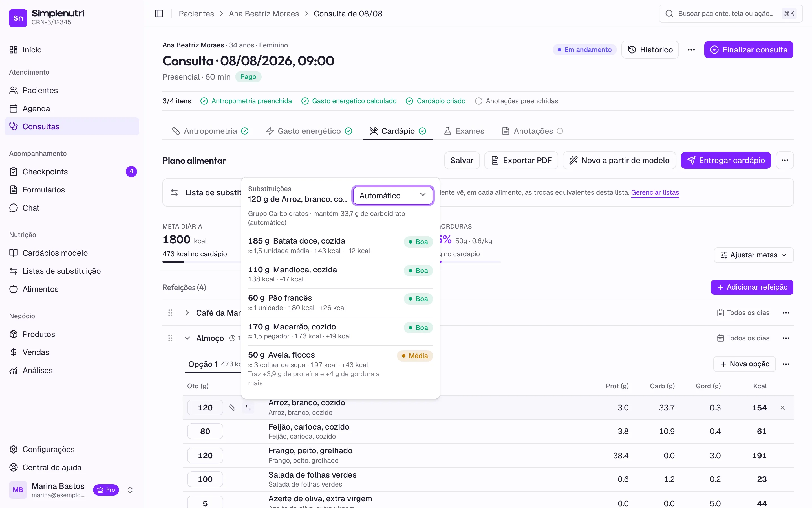Open the Café da Manhã options menu

click(786, 312)
